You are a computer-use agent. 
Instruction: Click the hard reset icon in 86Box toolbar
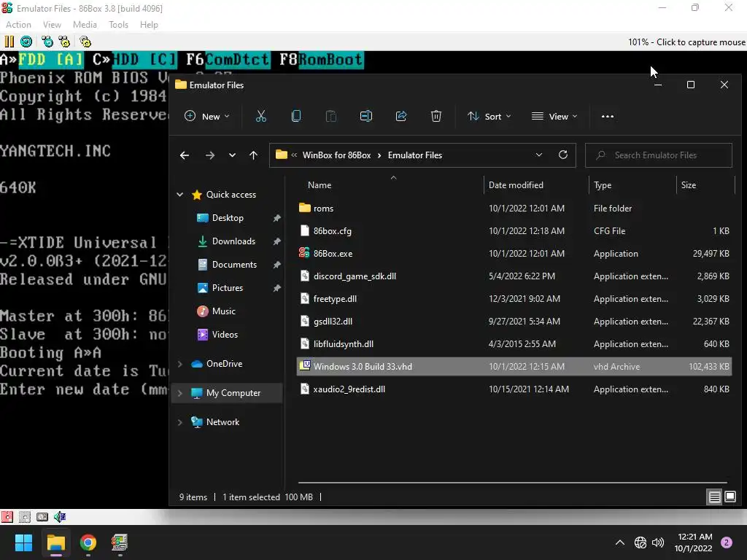click(26, 42)
